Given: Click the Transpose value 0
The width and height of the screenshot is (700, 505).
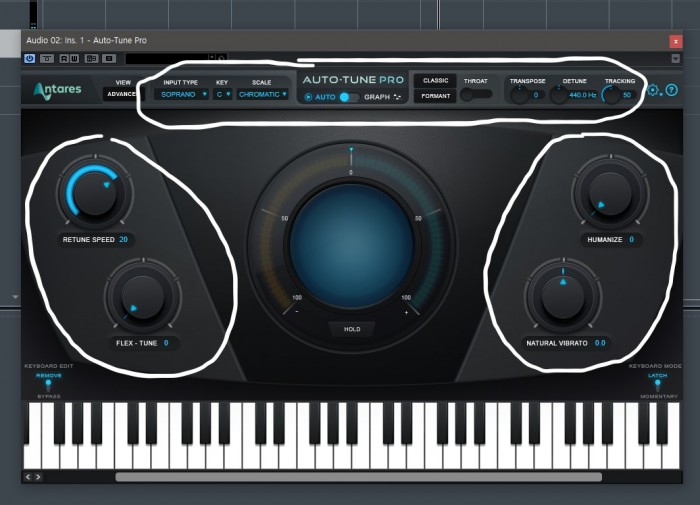Looking at the screenshot, I should [536, 95].
